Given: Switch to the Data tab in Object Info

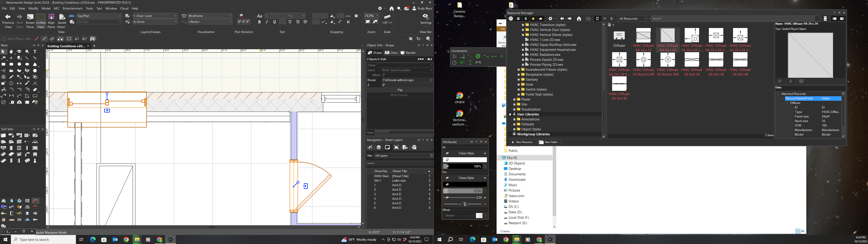Looking at the screenshot, I should click(x=391, y=53).
